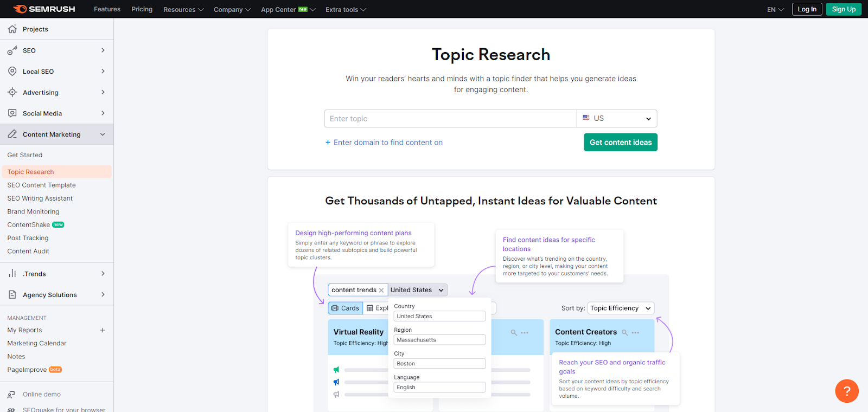This screenshot has height=412, width=868.
Task: Click the Online demo link
Action: click(x=42, y=394)
